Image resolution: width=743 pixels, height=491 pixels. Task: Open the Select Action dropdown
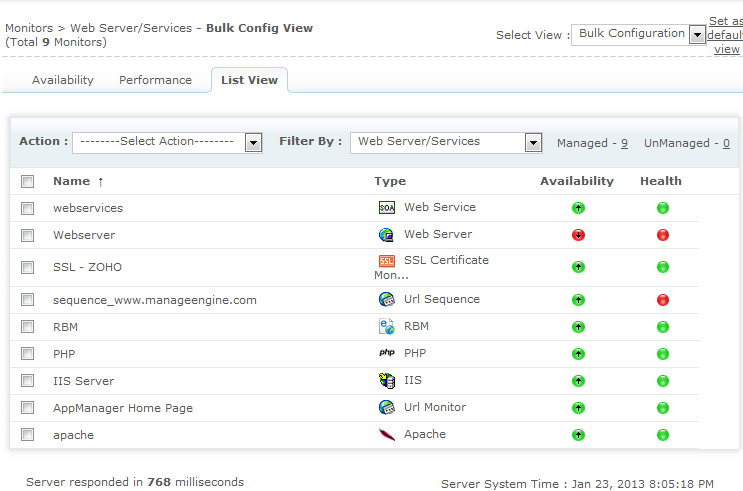point(166,142)
